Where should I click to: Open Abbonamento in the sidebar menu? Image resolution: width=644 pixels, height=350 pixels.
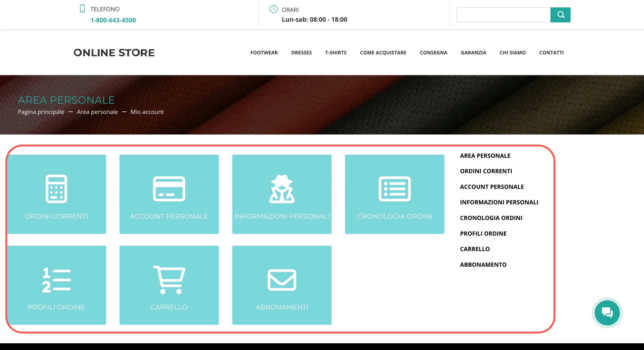pyautogui.click(x=483, y=265)
